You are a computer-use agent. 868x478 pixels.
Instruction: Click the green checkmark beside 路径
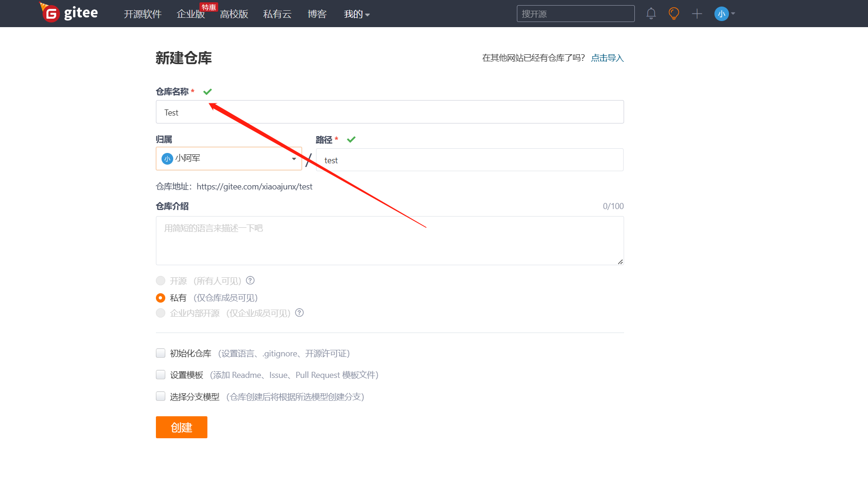click(351, 139)
